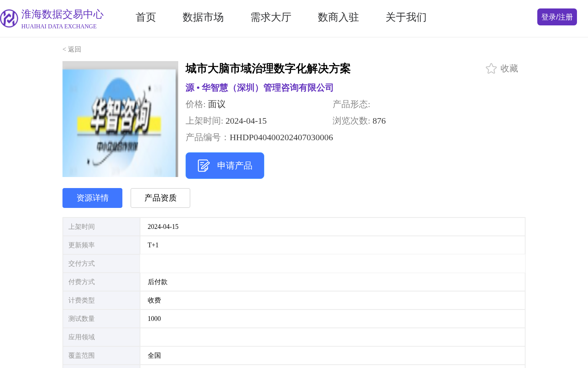Open the 数商入驻 menu item

pos(338,17)
